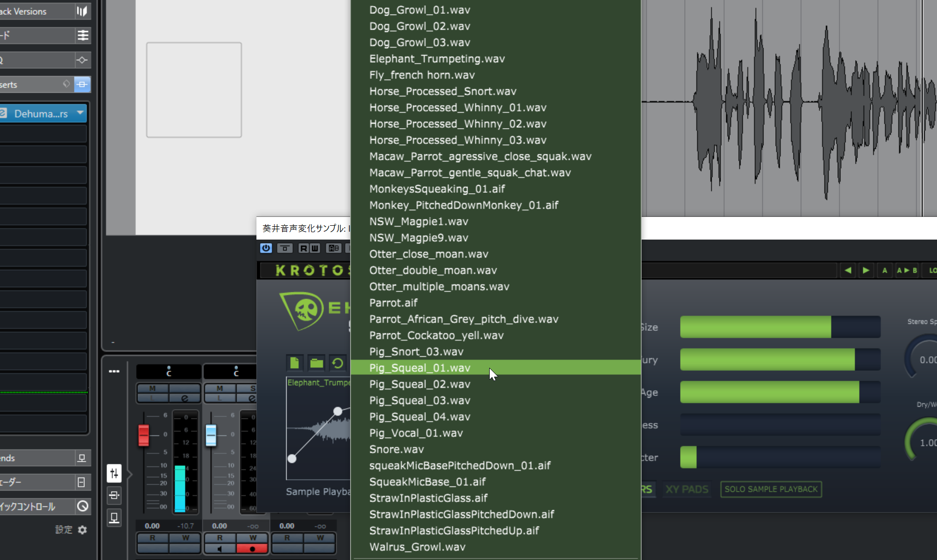Click the EQ curve icon in inspector

82,60
